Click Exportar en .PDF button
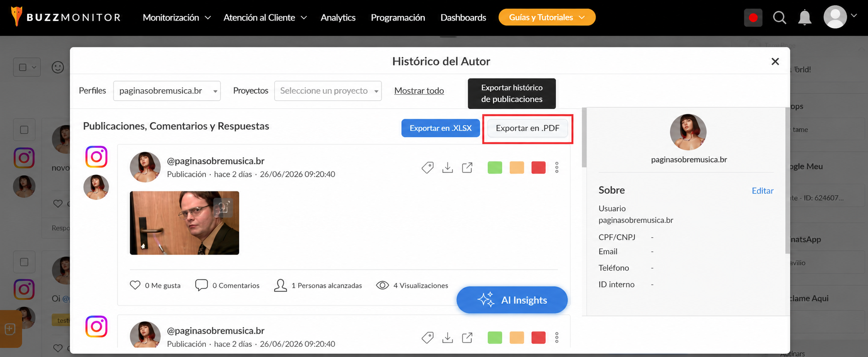The height and width of the screenshot is (357, 868). (x=528, y=128)
